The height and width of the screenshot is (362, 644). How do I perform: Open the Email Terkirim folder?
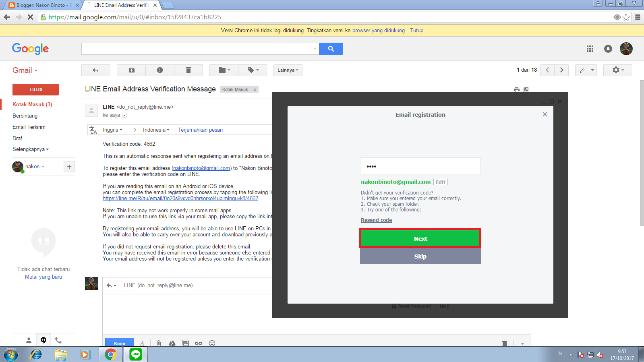click(x=29, y=127)
